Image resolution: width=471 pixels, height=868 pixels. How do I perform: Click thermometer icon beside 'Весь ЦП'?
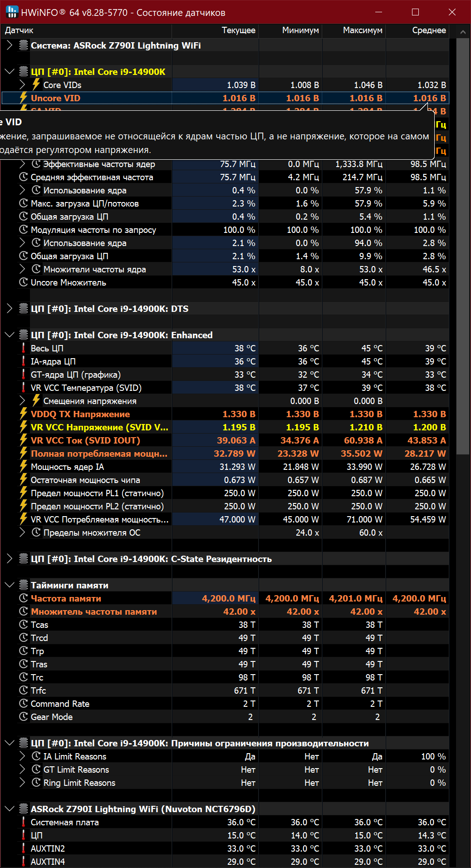24,348
